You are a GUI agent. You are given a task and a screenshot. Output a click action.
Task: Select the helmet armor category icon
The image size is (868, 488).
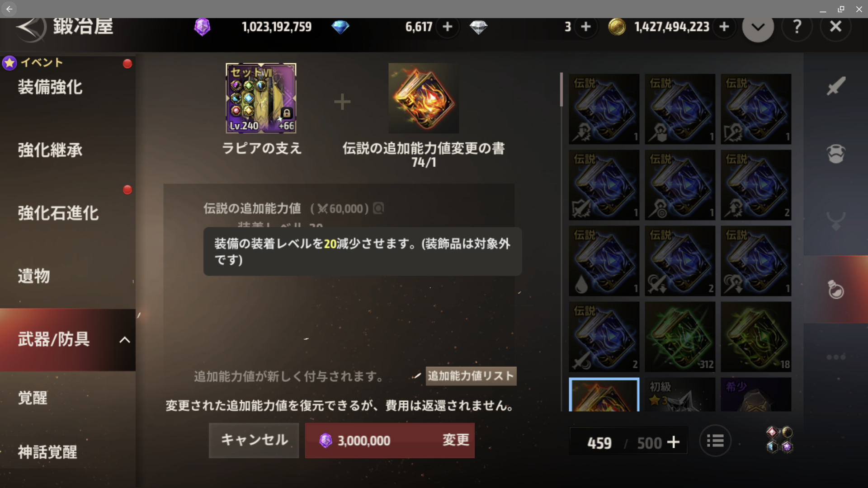[x=836, y=154]
